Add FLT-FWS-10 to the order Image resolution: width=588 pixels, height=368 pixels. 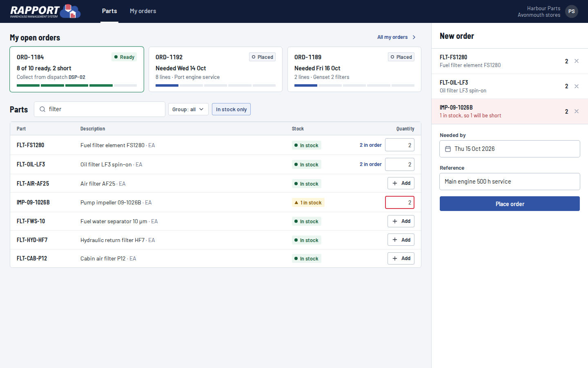point(401,221)
